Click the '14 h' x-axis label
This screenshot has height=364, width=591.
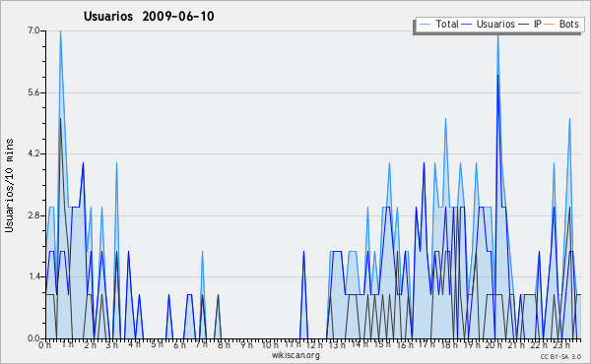pos(360,344)
